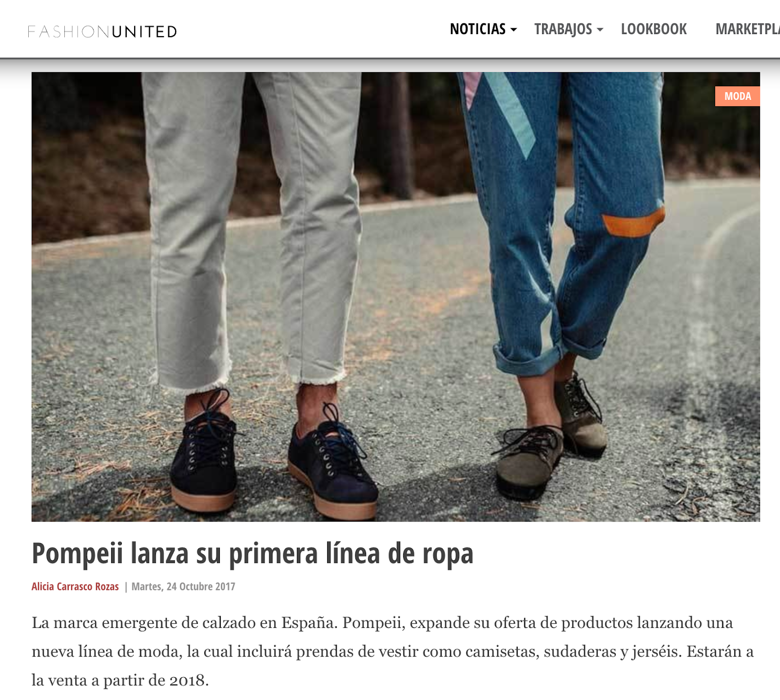Click the word FASHION in the logo
Screen dimensions: 780x700
(x=69, y=32)
